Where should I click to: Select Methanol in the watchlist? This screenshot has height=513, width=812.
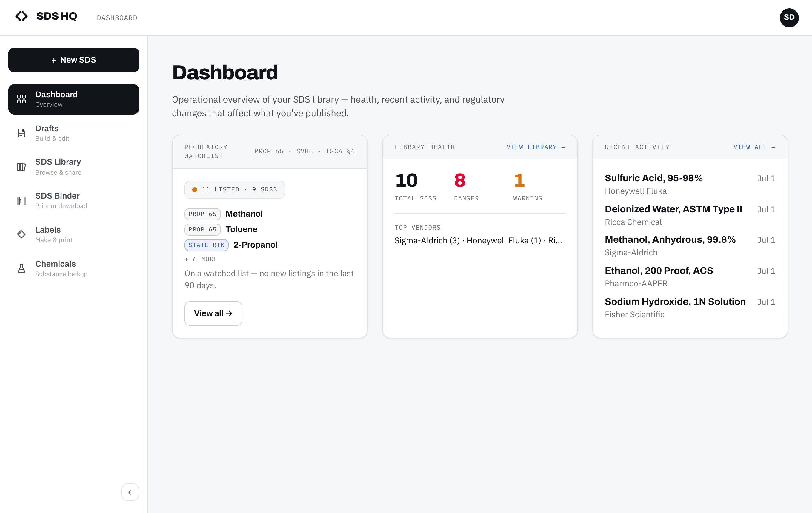[x=244, y=214]
